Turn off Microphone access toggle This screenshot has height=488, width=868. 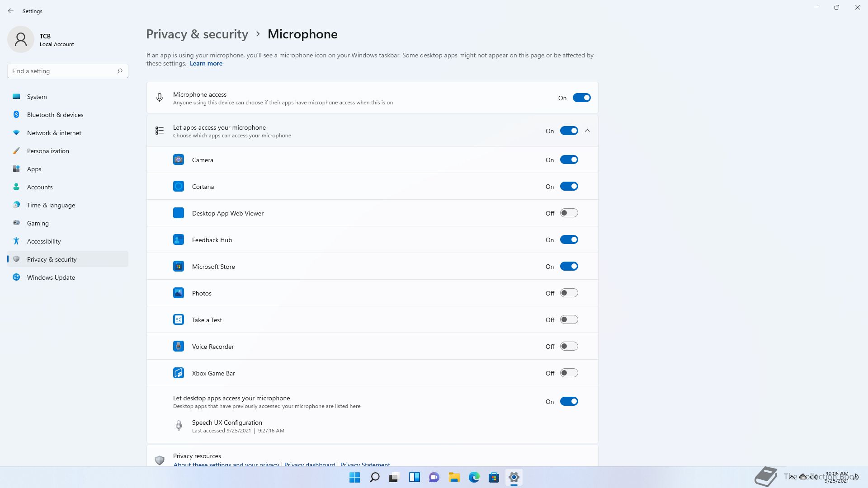581,98
